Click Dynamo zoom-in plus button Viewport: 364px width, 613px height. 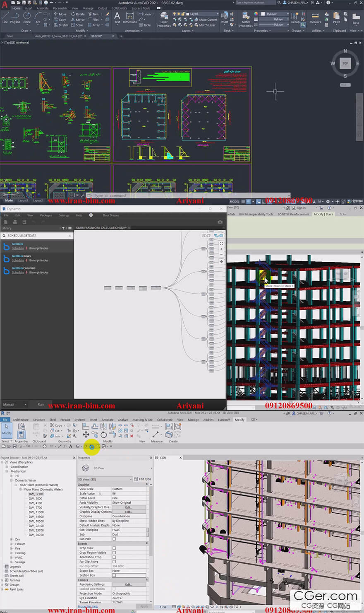pos(221,249)
